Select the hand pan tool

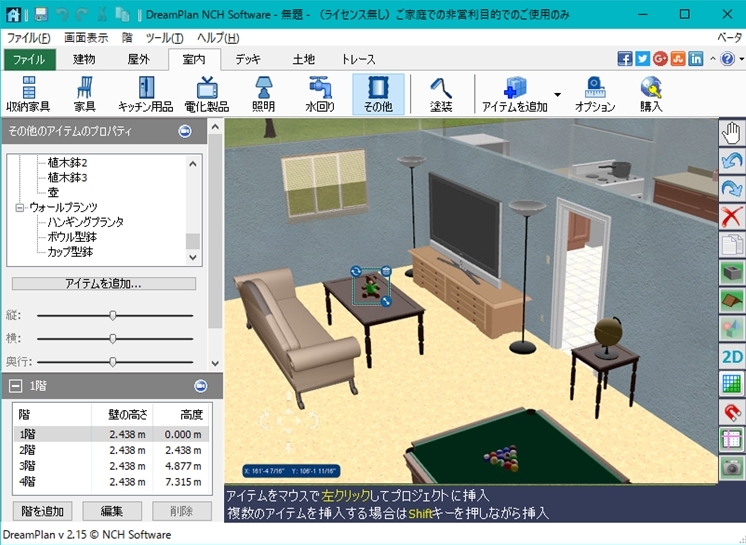tap(732, 133)
